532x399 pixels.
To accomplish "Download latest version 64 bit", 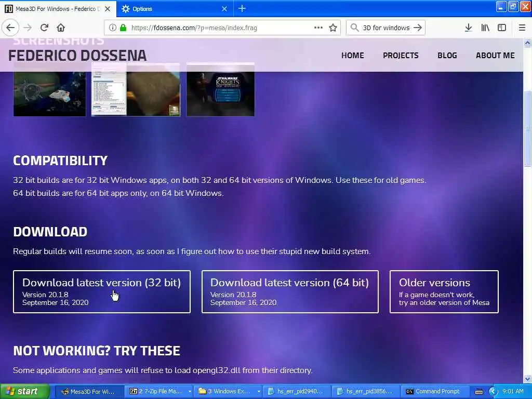I will [x=290, y=291].
